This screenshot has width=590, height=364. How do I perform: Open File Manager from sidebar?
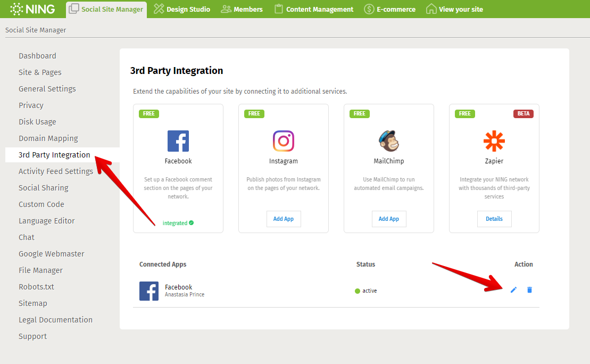pos(40,270)
